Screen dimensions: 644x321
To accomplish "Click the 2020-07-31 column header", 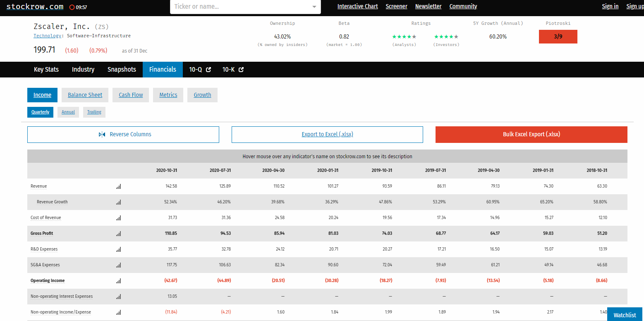I will pos(220,171).
